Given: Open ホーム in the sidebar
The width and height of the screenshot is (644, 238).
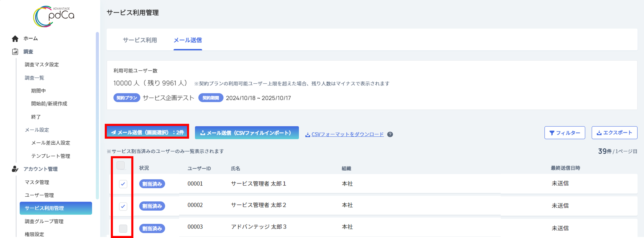Looking at the screenshot, I should pyautogui.click(x=31, y=39).
